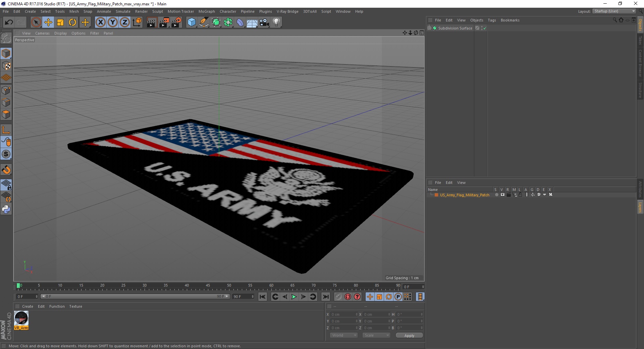Image resolution: width=644 pixels, height=349 pixels.
Task: Toggle Y axis lock
Action: (x=113, y=22)
